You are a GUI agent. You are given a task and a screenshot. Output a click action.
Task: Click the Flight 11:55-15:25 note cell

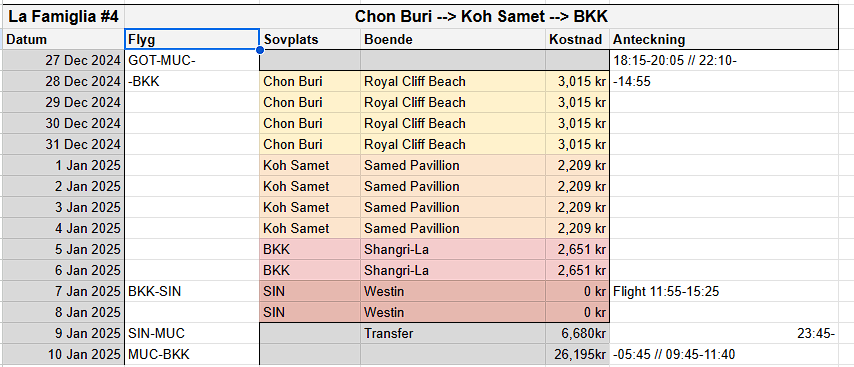tap(724, 291)
